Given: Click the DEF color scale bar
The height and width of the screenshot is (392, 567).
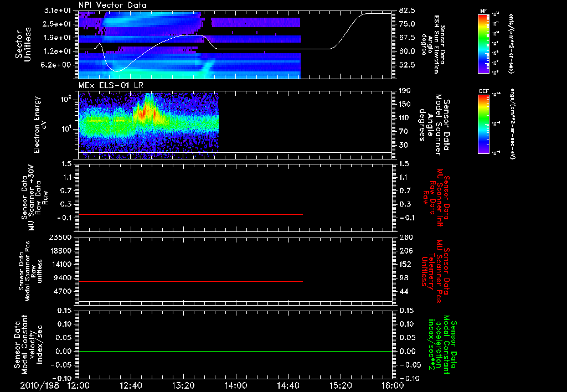Looking at the screenshot, I should point(483,124).
